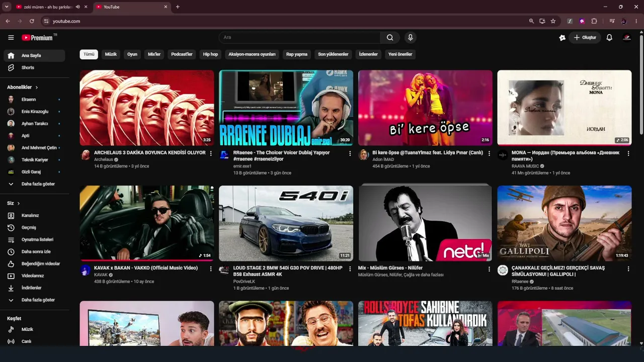Open Videolarınız in sidebar
Screen dimensions: 644x362
[34, 276]
